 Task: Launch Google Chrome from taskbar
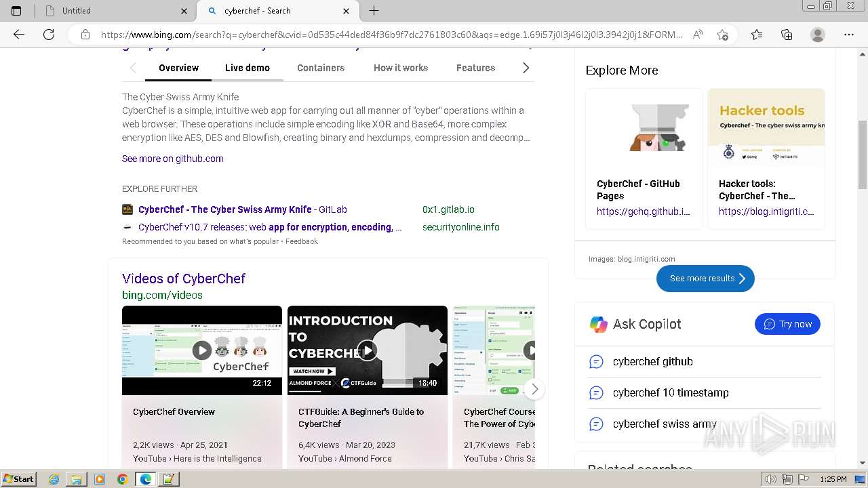tap(122, 479)
